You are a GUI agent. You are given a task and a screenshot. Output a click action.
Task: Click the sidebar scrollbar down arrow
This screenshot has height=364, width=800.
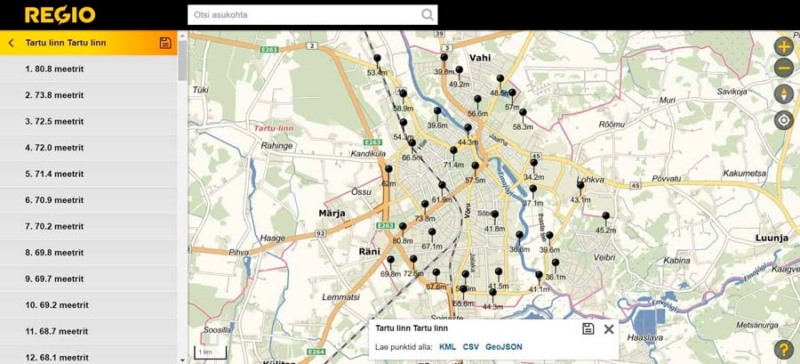183,360
